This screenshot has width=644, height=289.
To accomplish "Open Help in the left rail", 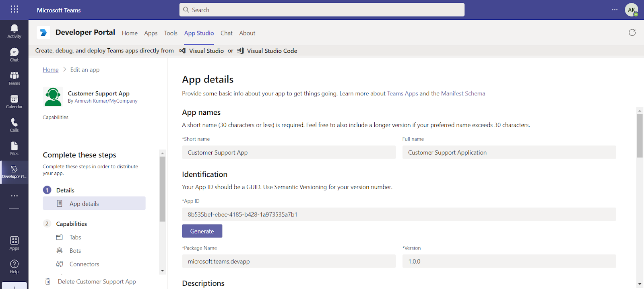I will 14,267.
